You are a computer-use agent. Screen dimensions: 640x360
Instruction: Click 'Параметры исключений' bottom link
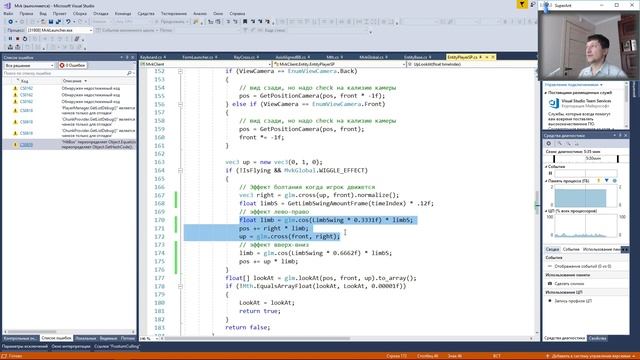[x=24, y=347]
